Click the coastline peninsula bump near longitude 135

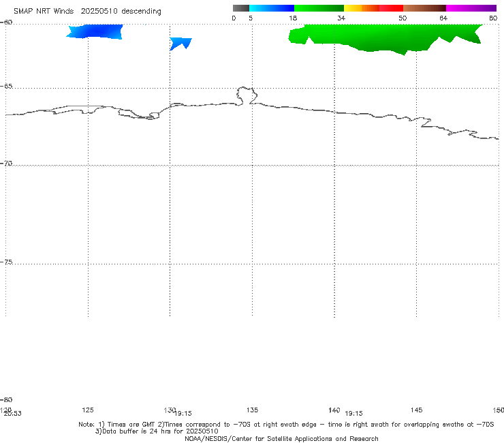[247, 95]
